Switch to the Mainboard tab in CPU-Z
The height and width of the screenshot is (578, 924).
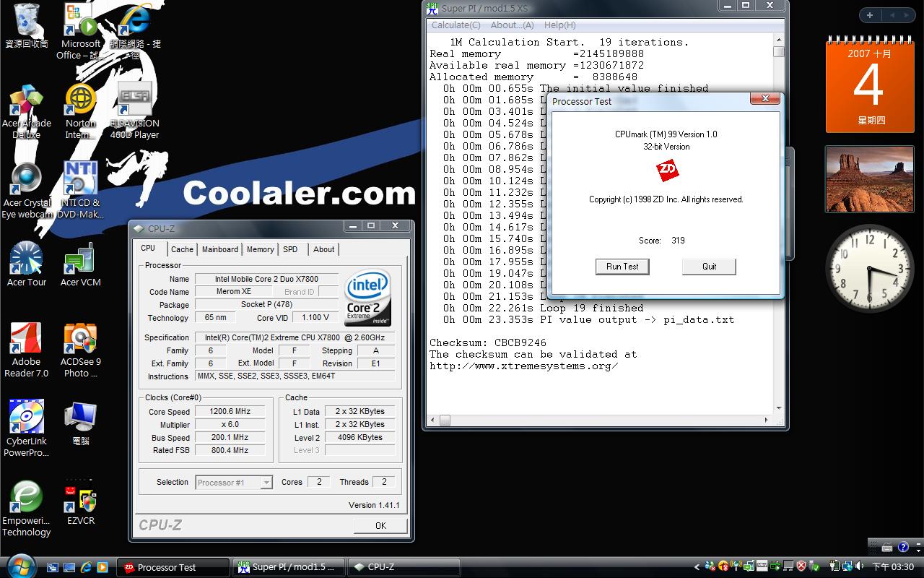point(220,249)
